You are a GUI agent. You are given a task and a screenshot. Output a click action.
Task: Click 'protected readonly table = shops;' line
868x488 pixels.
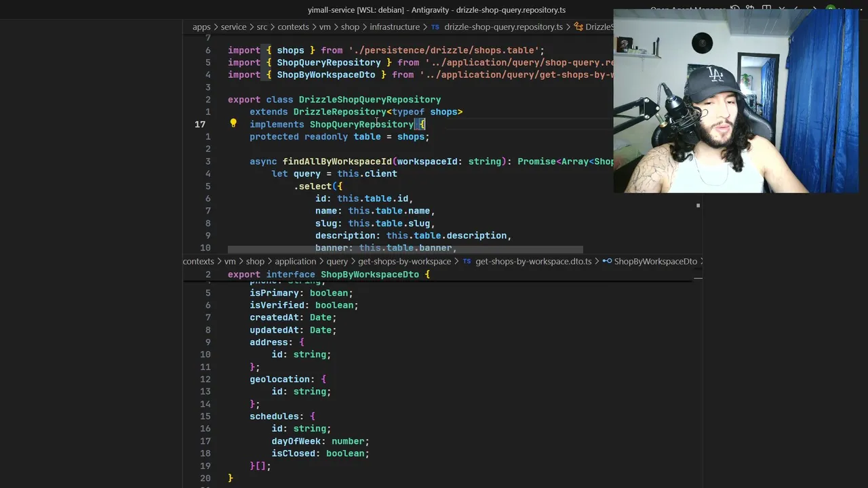tap(340, 137)
